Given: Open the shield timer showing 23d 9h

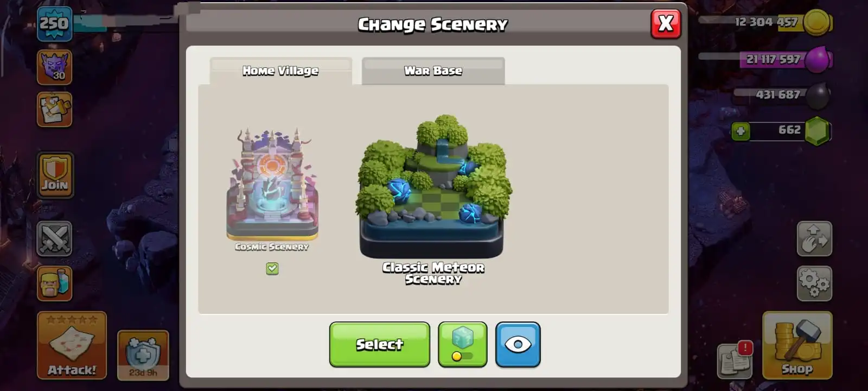Looking at the screenshot, I should tap(143, 355).
